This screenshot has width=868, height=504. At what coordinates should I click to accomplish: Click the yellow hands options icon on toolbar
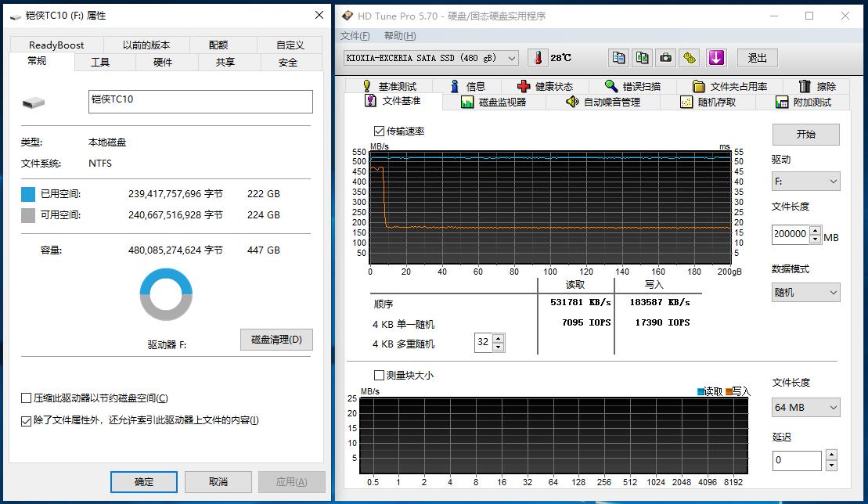tap(690, 57)
